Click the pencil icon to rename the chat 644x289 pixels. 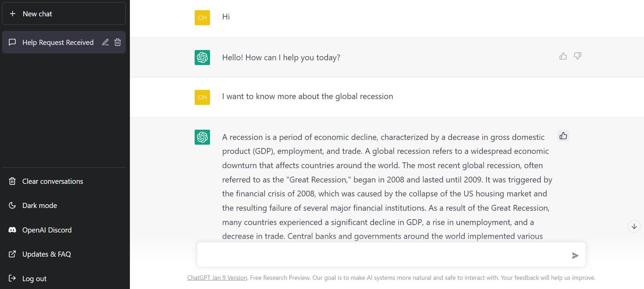pos(105,42)
